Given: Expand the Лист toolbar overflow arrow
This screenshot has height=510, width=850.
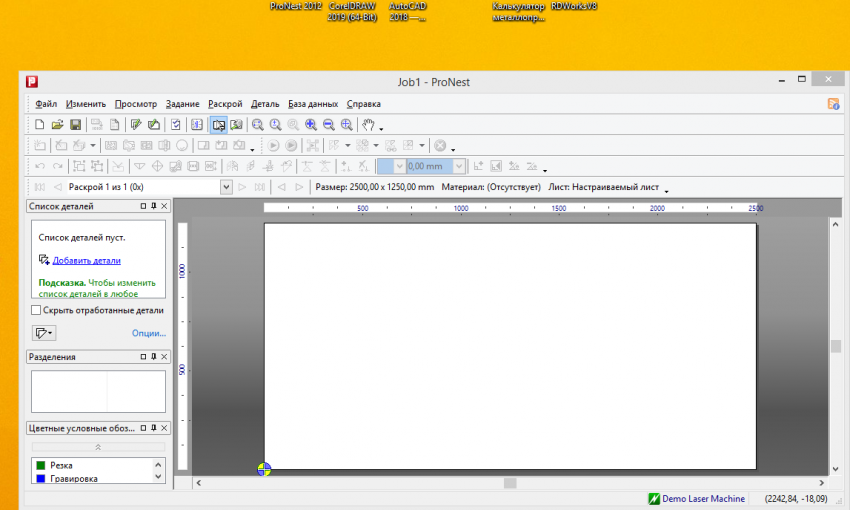Looking at the screenshot, I should (667, 189).
